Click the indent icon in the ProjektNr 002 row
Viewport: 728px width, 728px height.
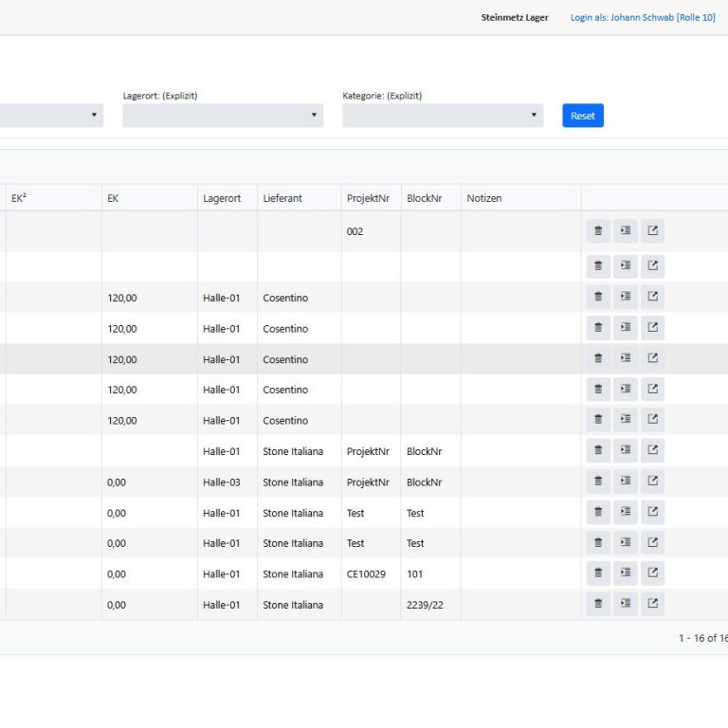point(626,230)
